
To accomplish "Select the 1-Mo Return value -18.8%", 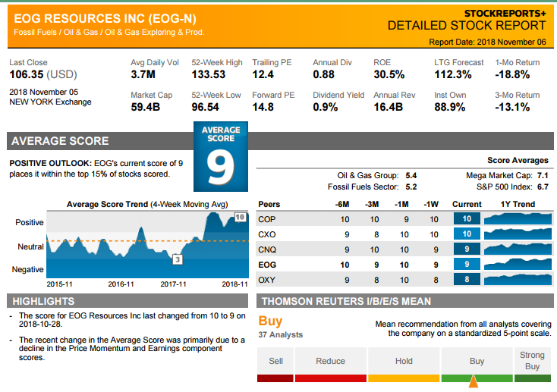I will tap(512, 74).
